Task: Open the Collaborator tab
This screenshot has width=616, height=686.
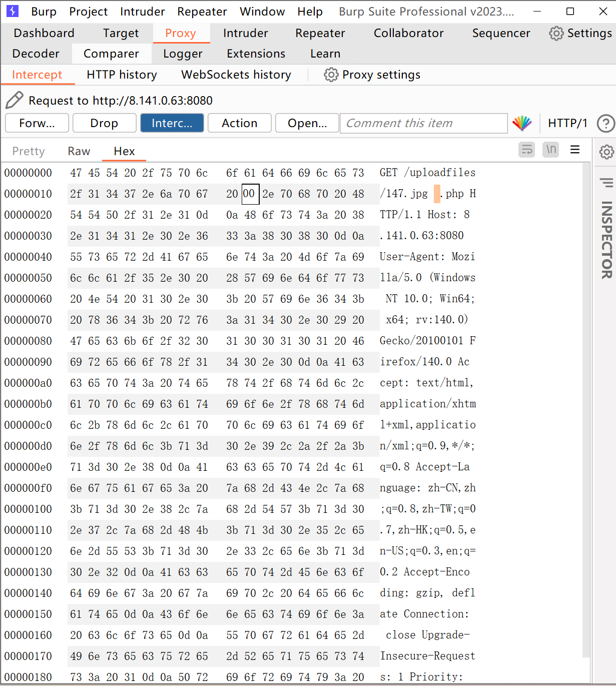Action: (x=408, y=33)
